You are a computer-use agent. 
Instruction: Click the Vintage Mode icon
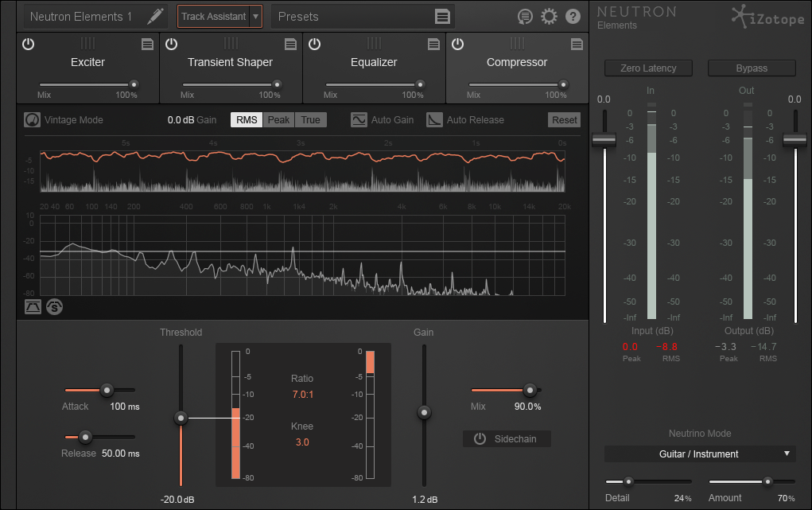32,120
